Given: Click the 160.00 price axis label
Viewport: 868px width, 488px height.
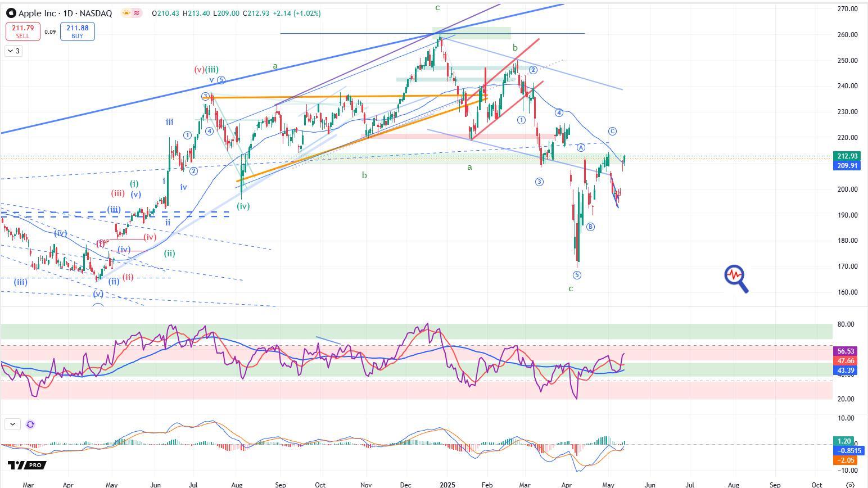Looking at the screenshot, I should [x=847, y=292].
